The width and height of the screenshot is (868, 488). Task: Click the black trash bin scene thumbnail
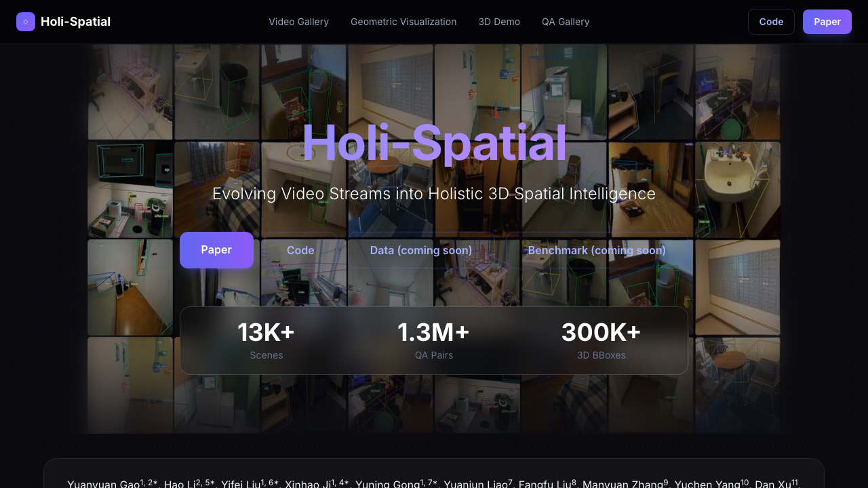[217, 92]
